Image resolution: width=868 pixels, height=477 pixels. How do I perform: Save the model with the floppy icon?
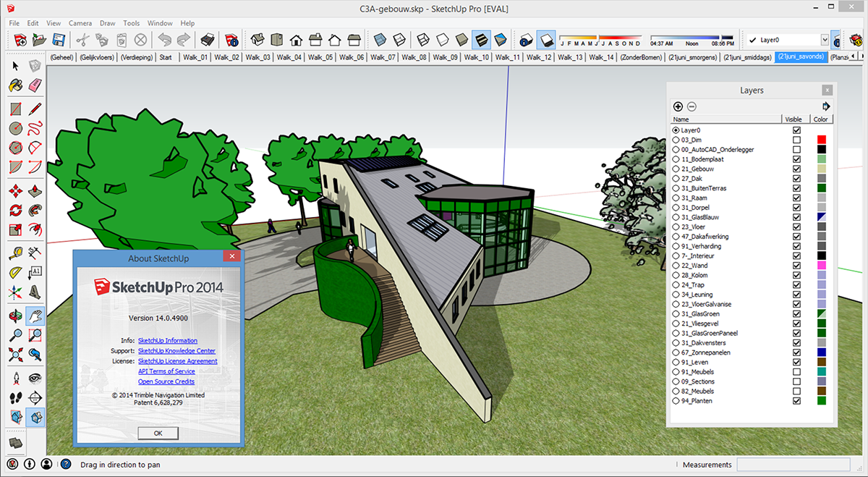(x=59, y=40)
